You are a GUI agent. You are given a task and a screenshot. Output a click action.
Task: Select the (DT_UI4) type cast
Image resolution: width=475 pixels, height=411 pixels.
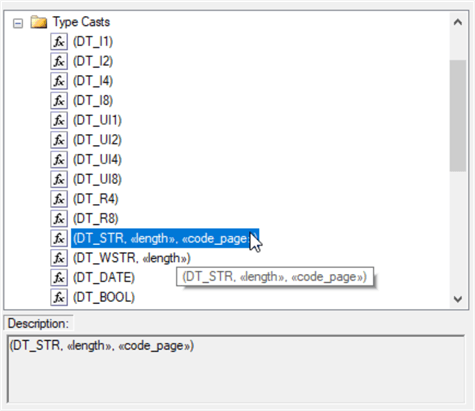[x=97, y=160]
